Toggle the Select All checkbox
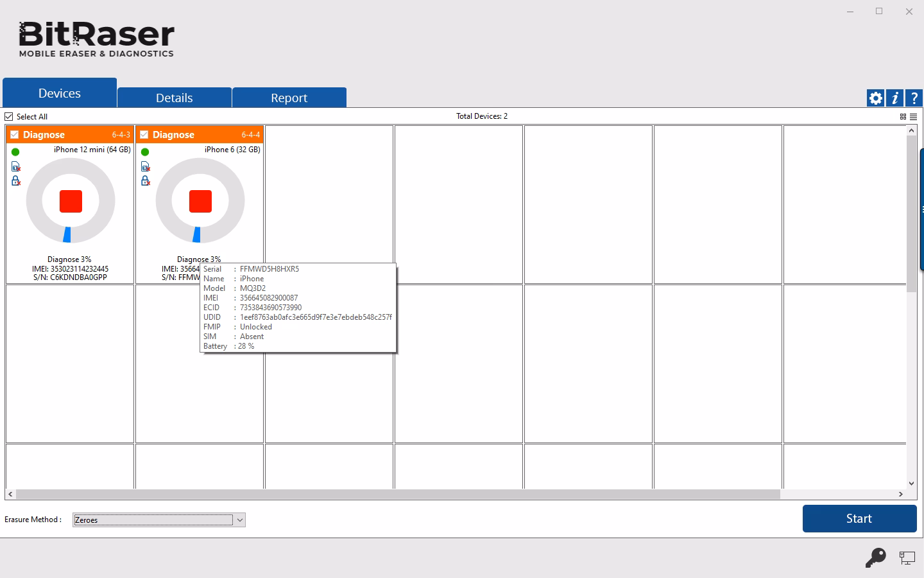This screenshot has width=924, height=578. (9, 116)
